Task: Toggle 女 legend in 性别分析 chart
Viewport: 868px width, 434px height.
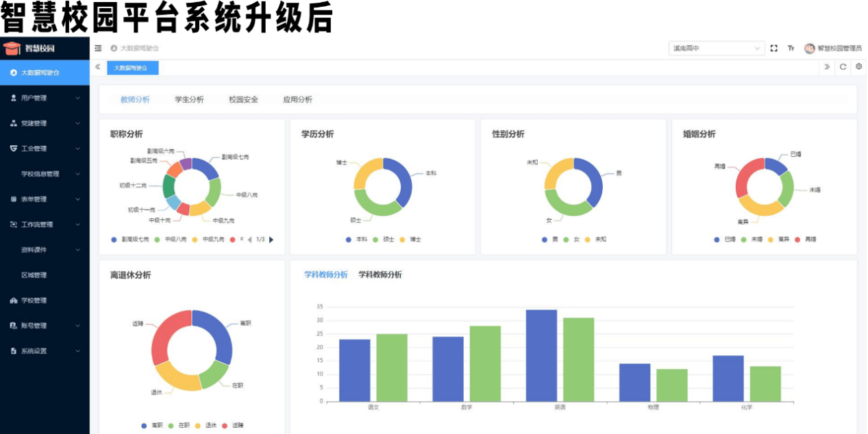Action: click(571, 240)
